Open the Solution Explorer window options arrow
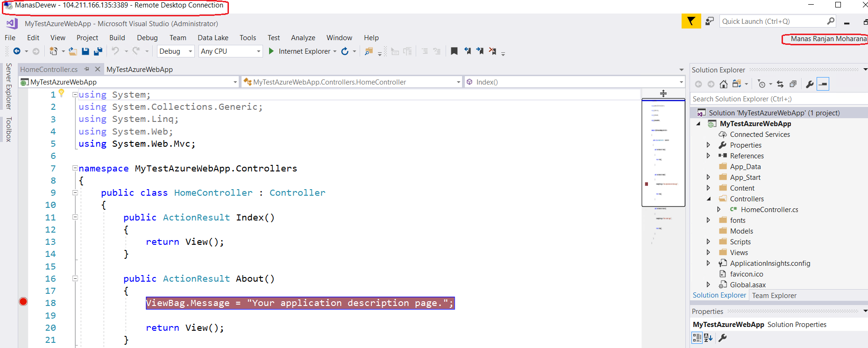868x348 pixels. pos(865,70)
